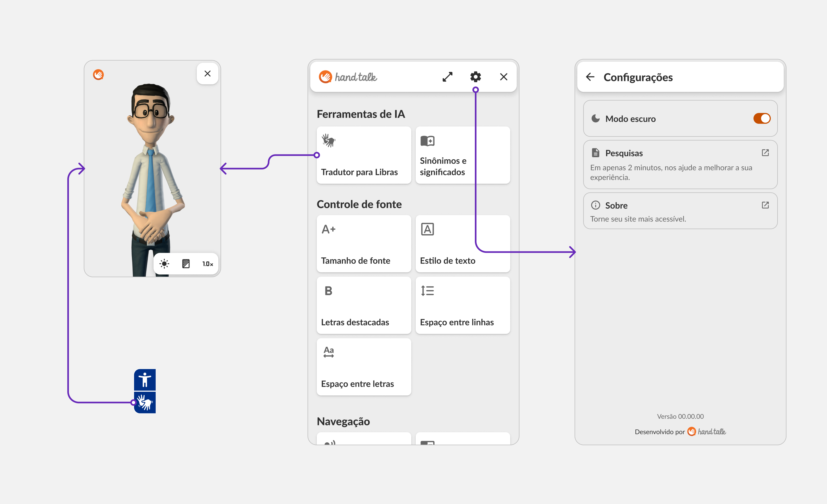Open Sobre external link icon
827x504 pixels.
(x=765, y=205)
